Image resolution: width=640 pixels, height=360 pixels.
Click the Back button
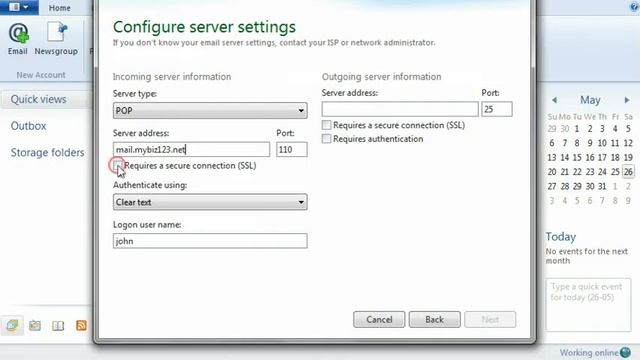click(x=435, y=319)
